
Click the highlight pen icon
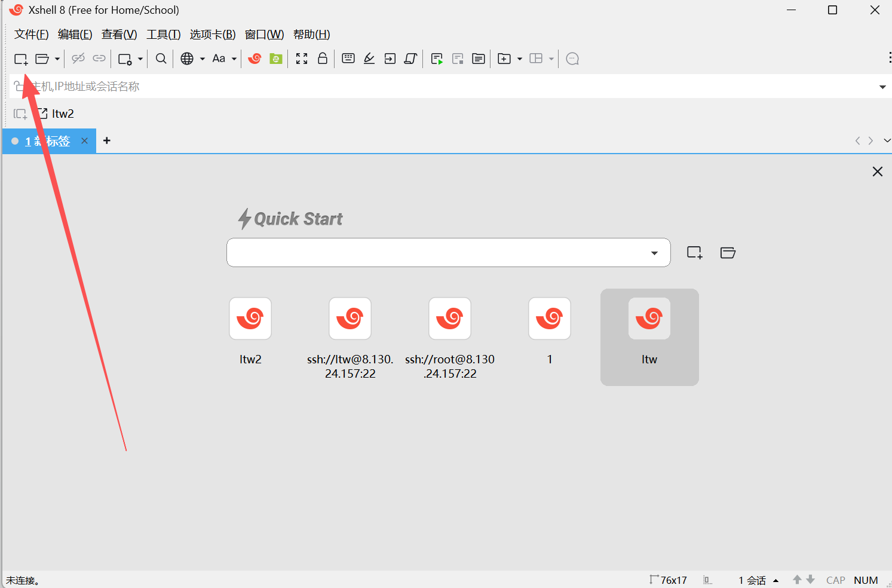click(x=369, y=59)
